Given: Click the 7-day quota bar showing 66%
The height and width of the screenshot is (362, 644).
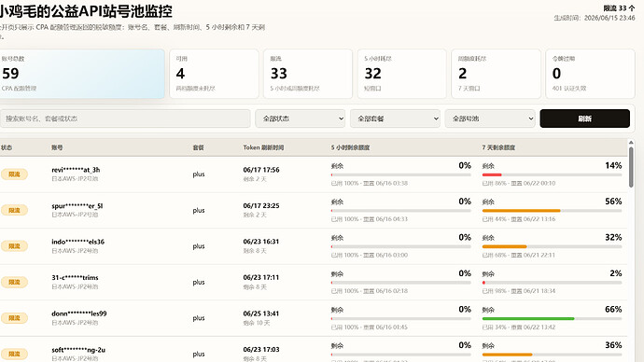Looking at the screenshot, I should (552, 318).
